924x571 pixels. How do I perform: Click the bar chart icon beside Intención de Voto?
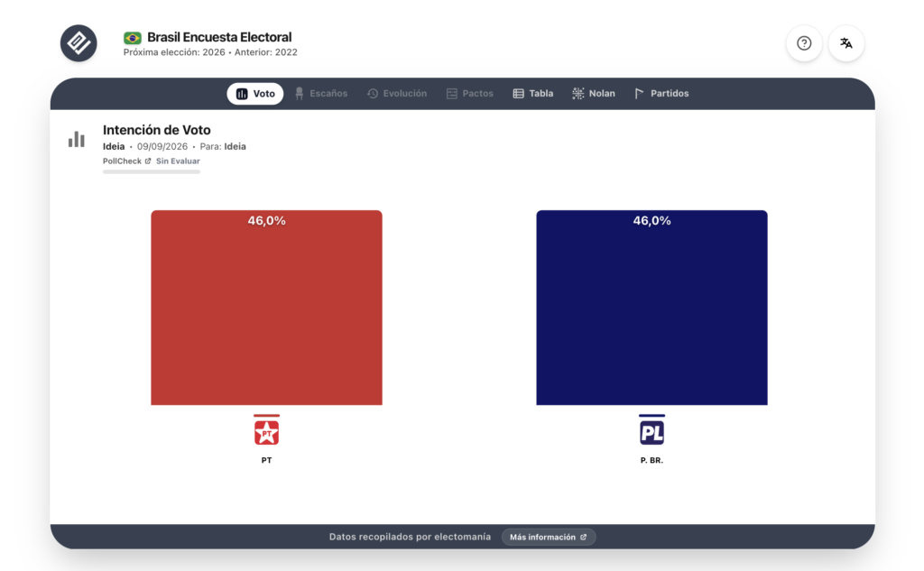coord(76,139)
